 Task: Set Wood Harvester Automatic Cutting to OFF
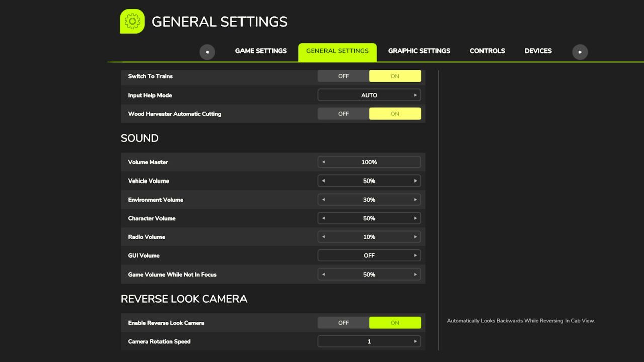tap(343, 114)
